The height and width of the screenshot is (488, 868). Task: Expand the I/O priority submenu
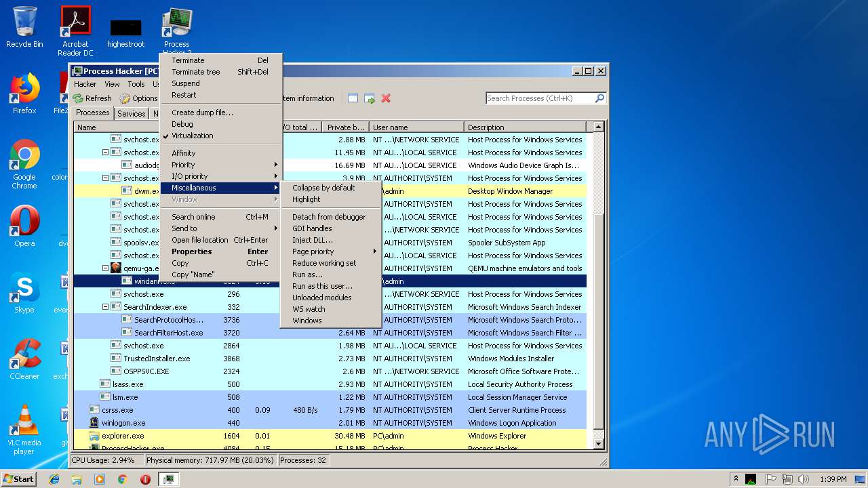coord(220,176)
